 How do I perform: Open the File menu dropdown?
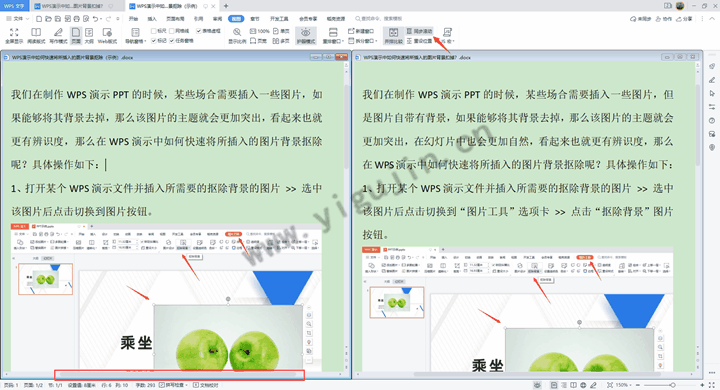tap(17, 19)
